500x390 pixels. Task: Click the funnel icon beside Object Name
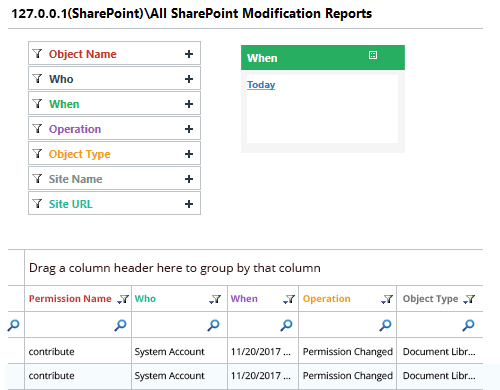37,54
